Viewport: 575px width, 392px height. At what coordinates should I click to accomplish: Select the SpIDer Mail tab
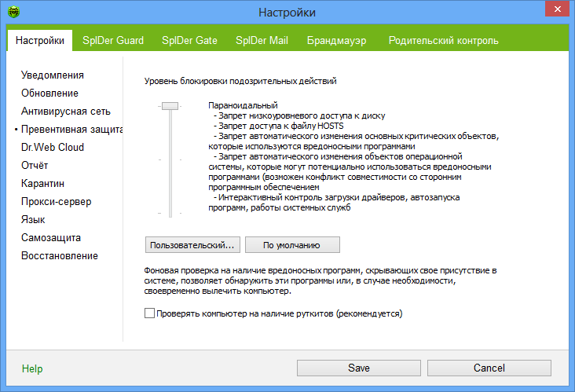(262, 40)
